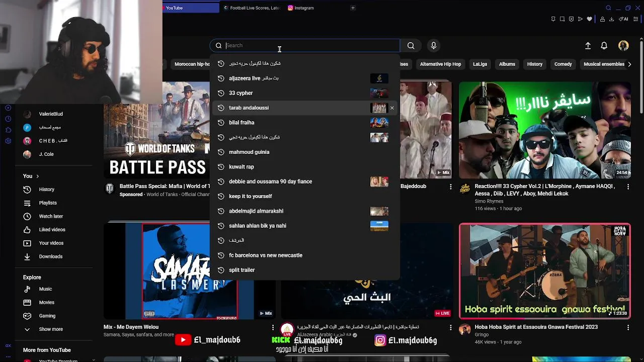Open the browser sidebar extensions cube icon
This screenshot has width=644, height=362.
(x=8, y=130)
